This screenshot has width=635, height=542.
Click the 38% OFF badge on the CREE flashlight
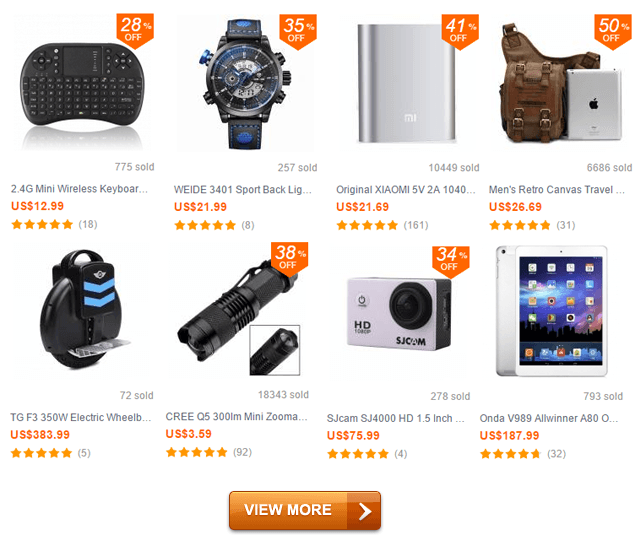click(x=290, y=259)
